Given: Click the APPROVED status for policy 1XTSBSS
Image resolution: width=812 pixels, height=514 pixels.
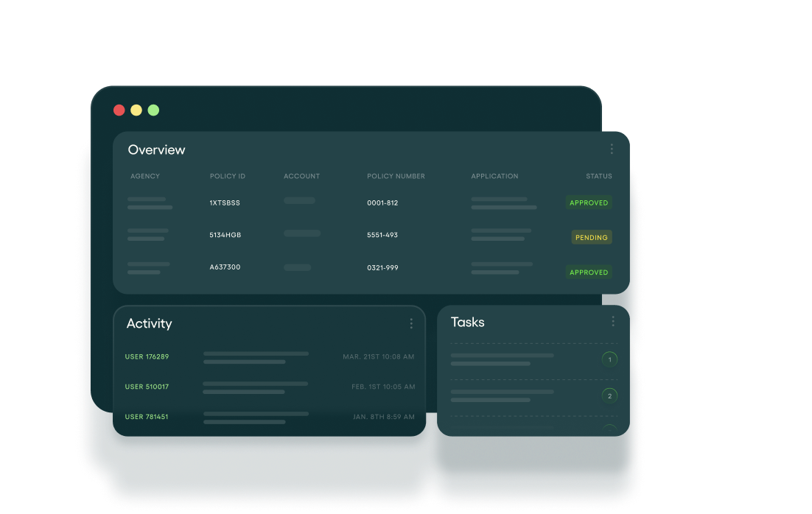Looking at the screenshot, I should click(x=589, y=203).
